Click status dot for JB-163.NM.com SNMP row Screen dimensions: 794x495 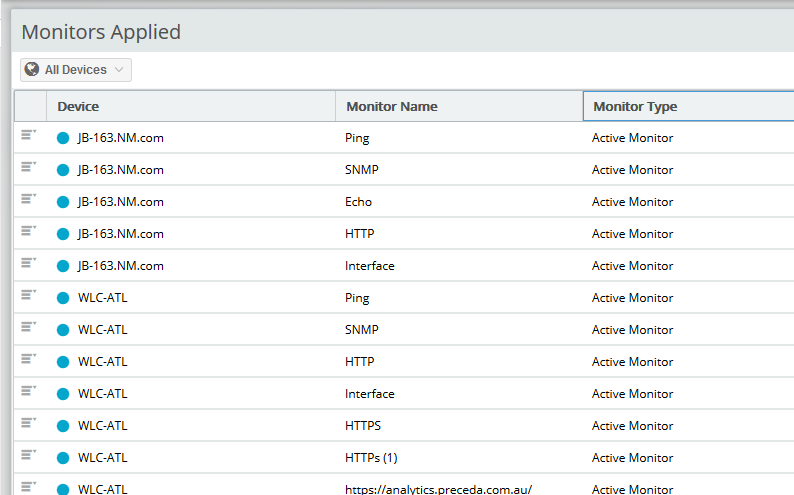pos(63,170)
